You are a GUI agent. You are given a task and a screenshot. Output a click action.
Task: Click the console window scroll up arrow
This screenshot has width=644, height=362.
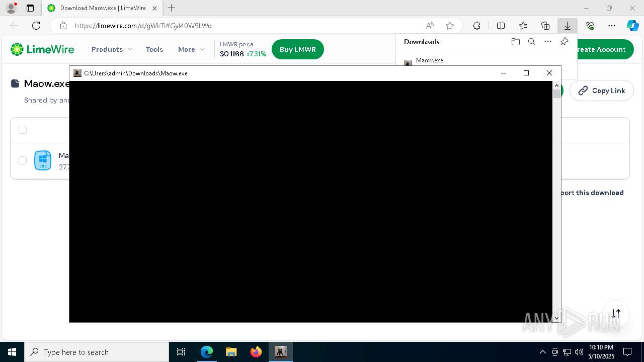(556, 85)
